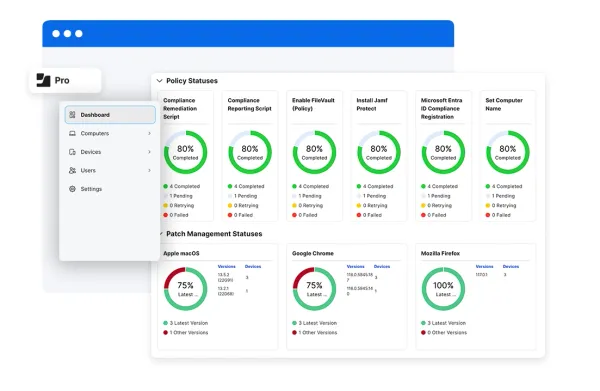The height and width of the screenshot is (391, 600).
Task: Click Microsoft Entra 80% progress ring
Action: point(443,152)
